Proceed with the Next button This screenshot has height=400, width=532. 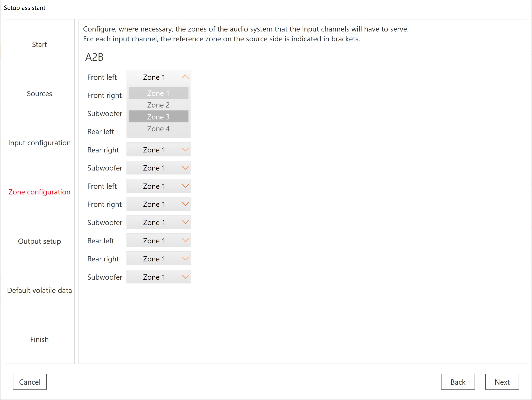(x=502, y=382)
